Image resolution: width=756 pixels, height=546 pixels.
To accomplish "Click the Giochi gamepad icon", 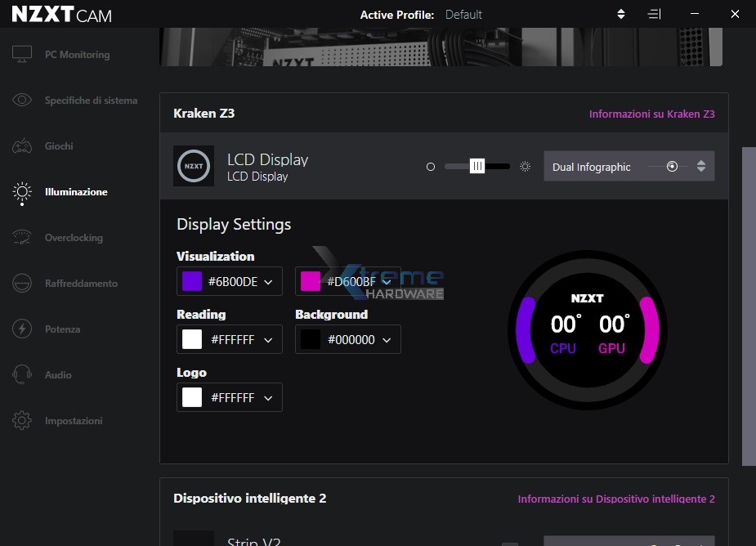I will [22, 146].
